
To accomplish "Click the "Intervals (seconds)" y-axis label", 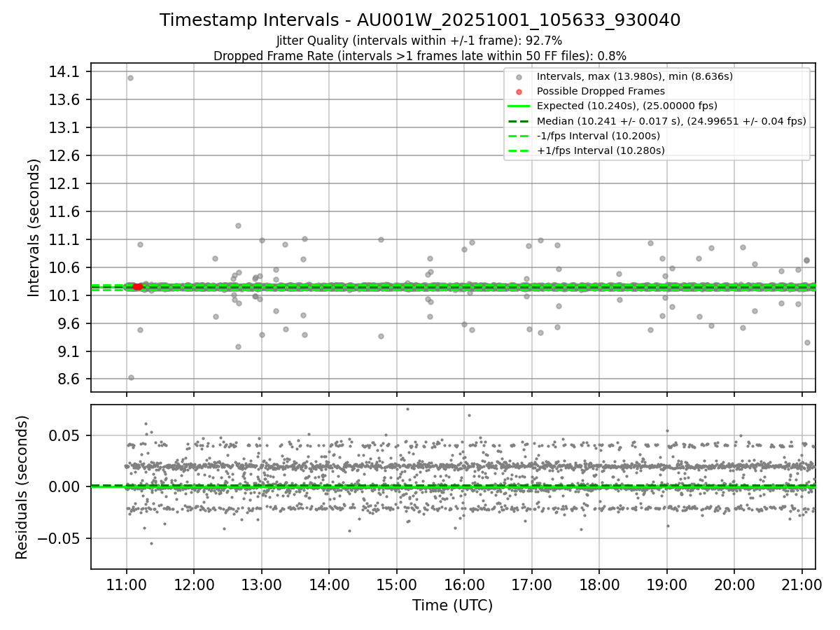I will click(x=34, y=227).
